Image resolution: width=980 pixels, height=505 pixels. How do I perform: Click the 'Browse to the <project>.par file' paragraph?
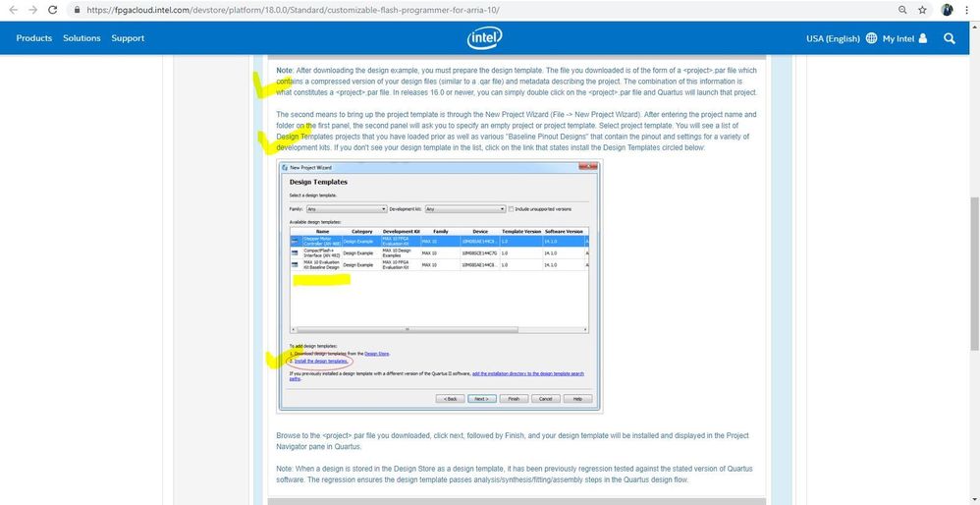(513, 440)
